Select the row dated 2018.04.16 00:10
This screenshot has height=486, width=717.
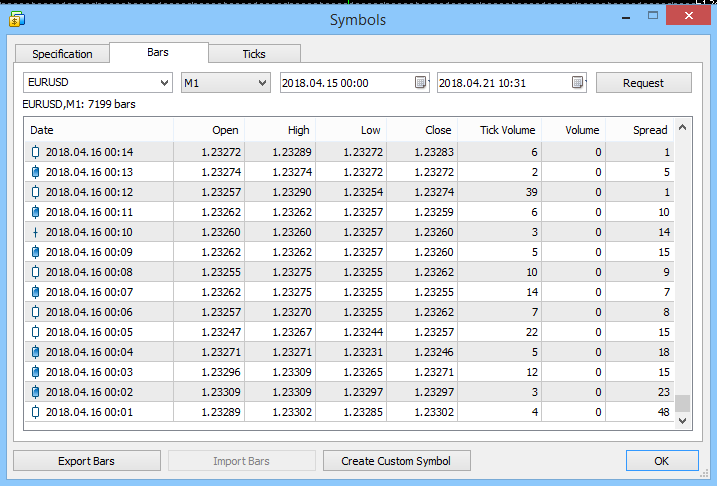click(x=349, y=232)
